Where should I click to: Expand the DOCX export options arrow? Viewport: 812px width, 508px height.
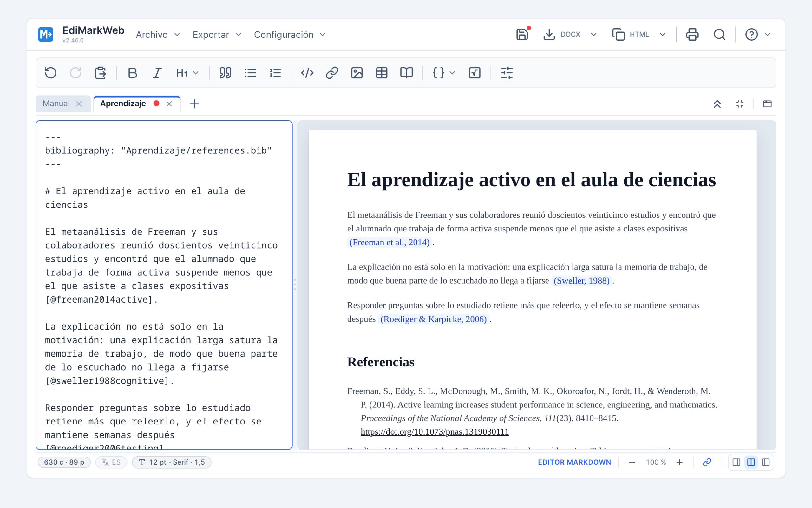click(x=593, y=34)
